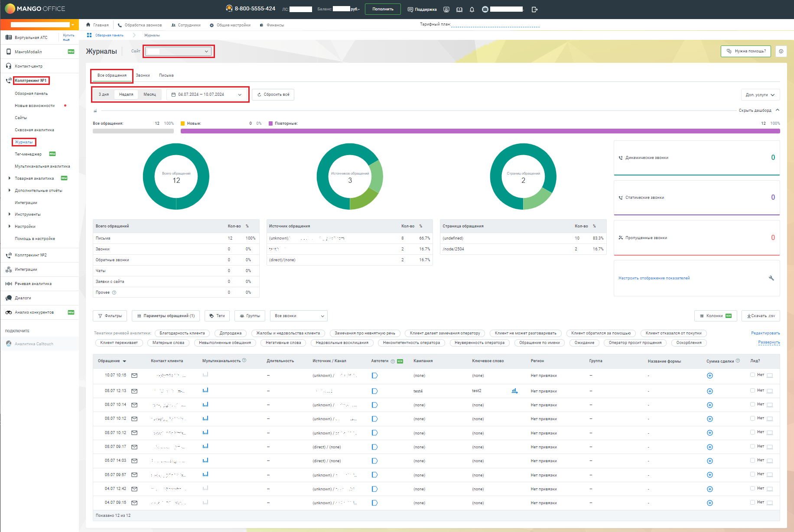This screenshot has width=794, height=532.
Task: Click Речевая аналитика waveform icon
Action: 9,284
